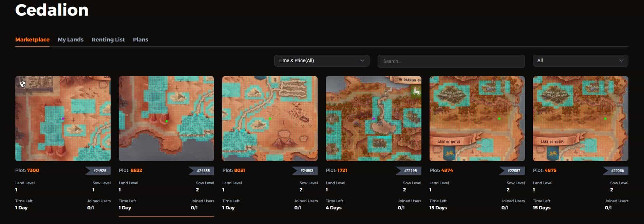Image resolution: width=644 pixels, height=224 pixels.
Task: Focus the Search input field
Action: 451,61
